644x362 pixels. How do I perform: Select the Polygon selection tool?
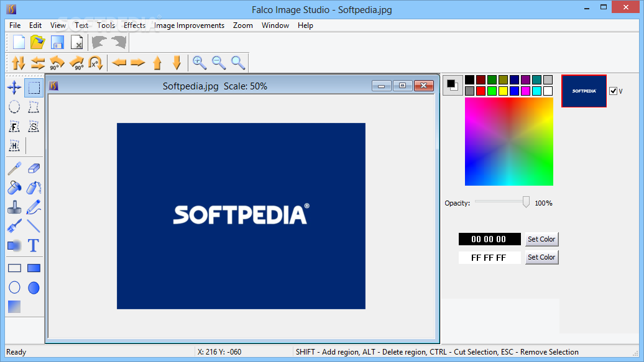(34, 107)
